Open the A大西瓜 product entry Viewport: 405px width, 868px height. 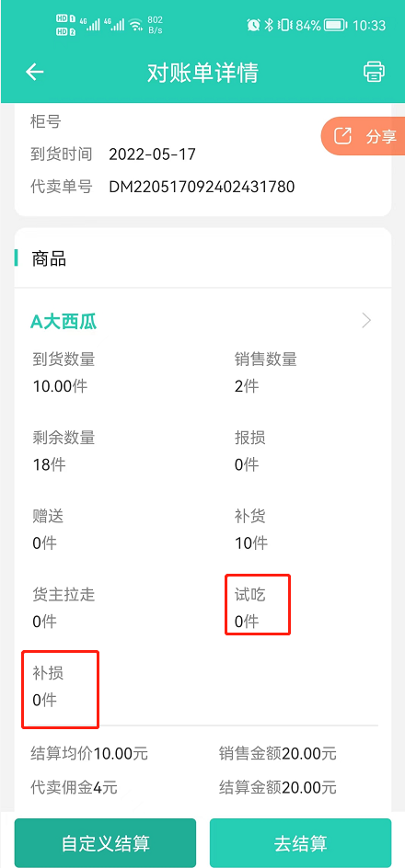[x=64, y=321]
